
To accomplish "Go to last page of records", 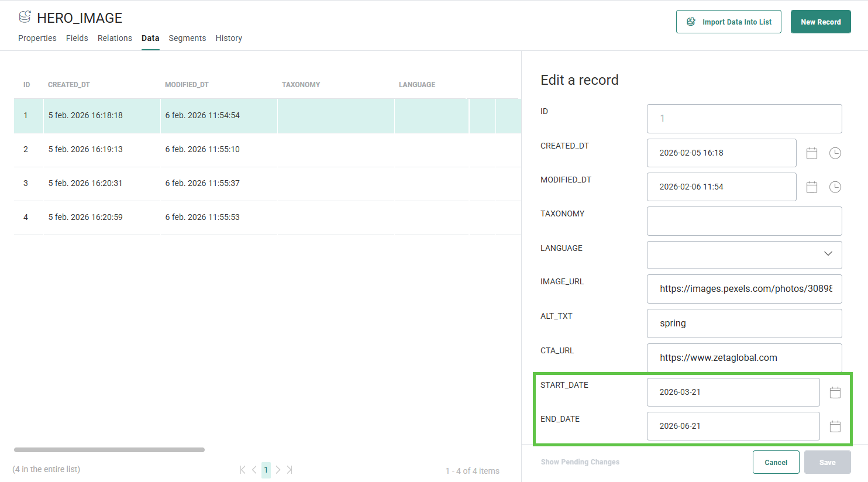I will [x=290, y=470].
